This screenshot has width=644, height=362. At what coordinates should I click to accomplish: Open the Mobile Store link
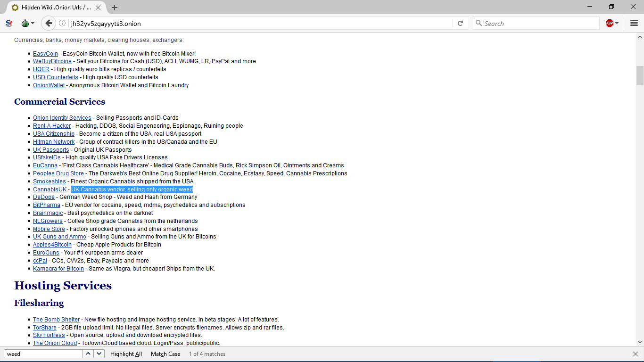click(49, 229)
